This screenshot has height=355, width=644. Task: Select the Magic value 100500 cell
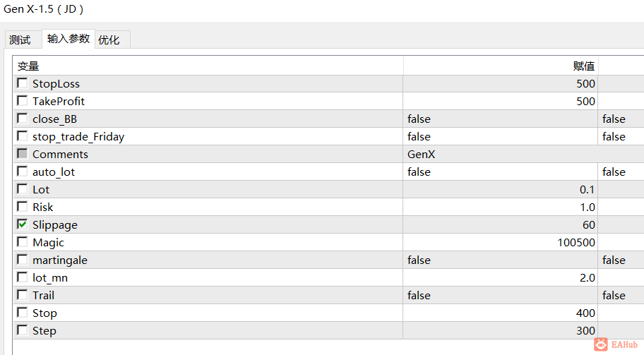click(501, 242)
